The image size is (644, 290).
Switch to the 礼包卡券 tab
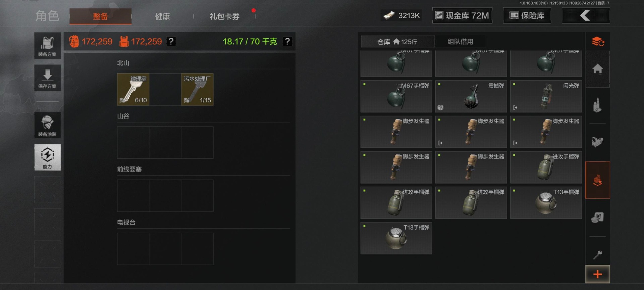point(224,16)
